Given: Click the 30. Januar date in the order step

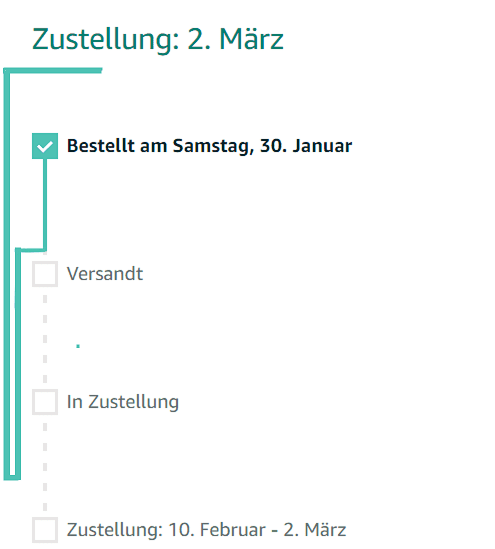Looking at the screenshot, I should [306, 146].
